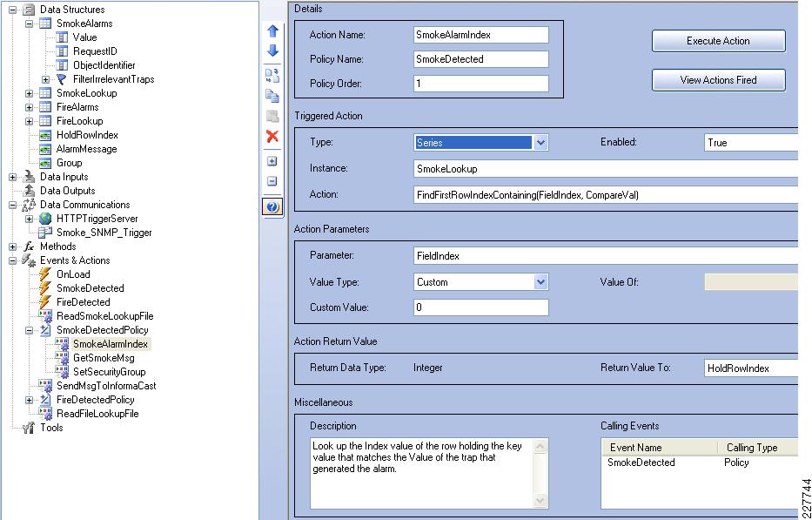Click the HoldRowIndex variable icon

[x=45, y=135]
